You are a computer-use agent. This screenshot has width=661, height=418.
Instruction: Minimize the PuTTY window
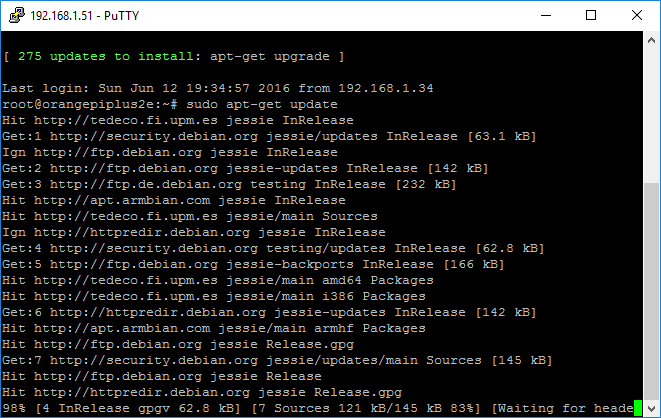(545, 15)
